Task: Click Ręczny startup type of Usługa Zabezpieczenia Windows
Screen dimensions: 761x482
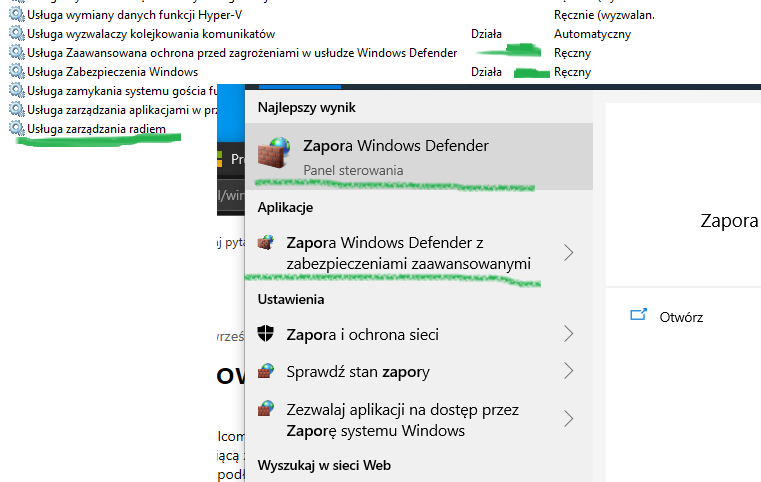Action: click(x=573, y=72)
